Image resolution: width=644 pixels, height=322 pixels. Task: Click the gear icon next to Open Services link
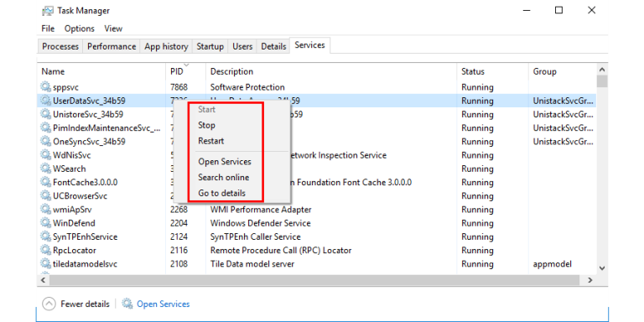pos(127,304)
